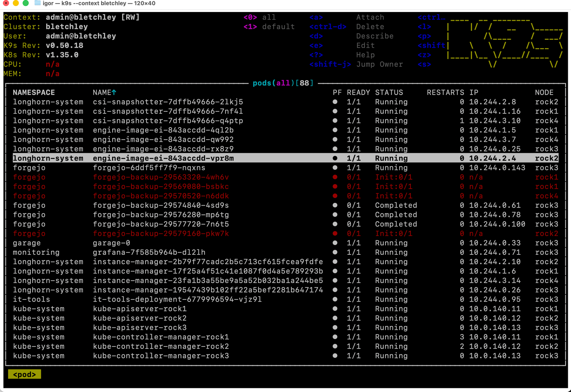Click the red PF dot for forgejo-backup-29563320-4wh6v

coord(335,177)
